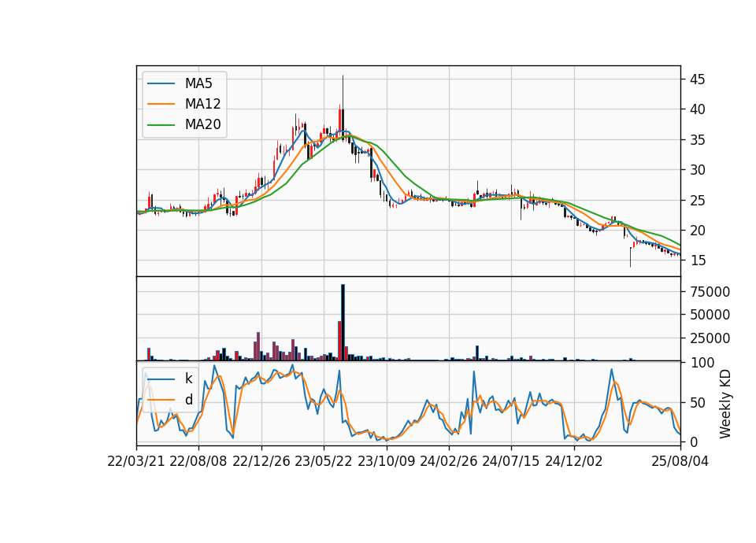Click the 45 price axis label
The width and height of the screenshot is (756, 543).
[x=697, y=79]
